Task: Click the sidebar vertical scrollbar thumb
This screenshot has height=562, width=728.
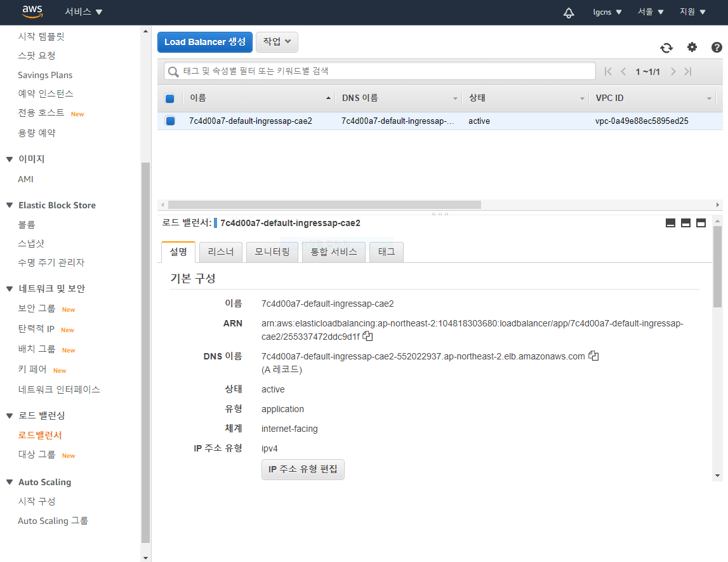Action: point(145,352)
